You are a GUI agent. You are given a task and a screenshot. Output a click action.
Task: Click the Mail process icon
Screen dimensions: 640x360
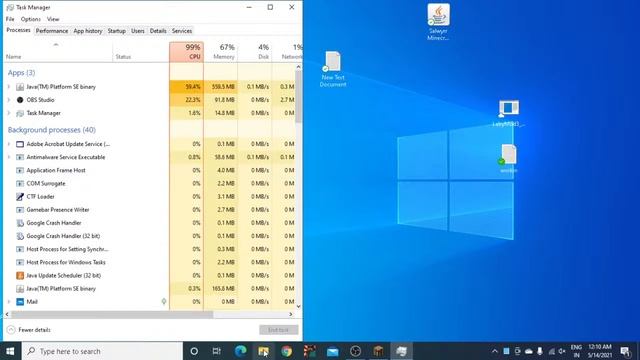[x=20, y=302]
